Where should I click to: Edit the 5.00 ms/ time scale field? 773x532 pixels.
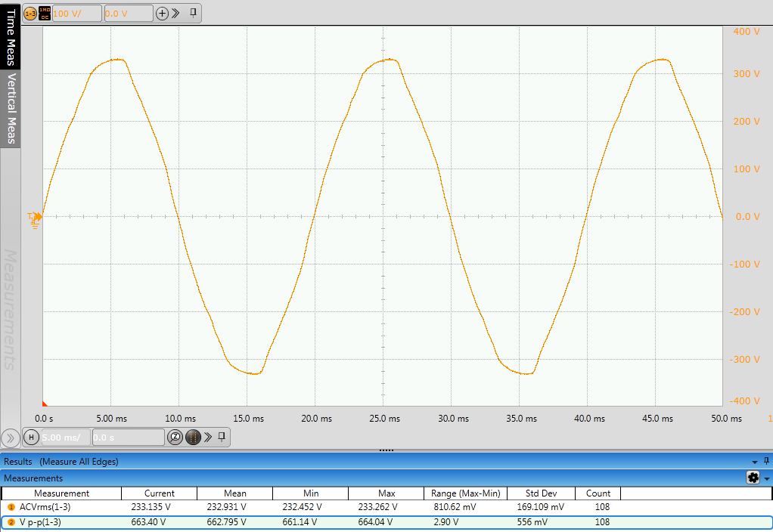click(66, 437)
